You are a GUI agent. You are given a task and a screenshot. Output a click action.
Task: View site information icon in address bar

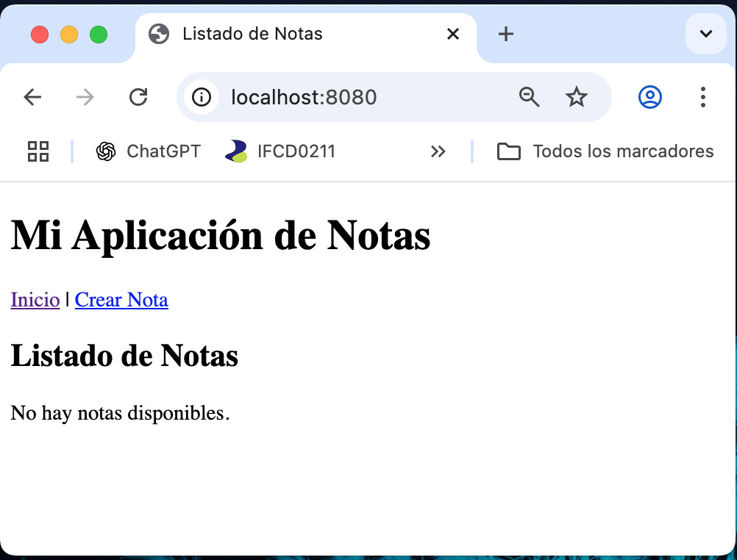click(x=201, y=97)
